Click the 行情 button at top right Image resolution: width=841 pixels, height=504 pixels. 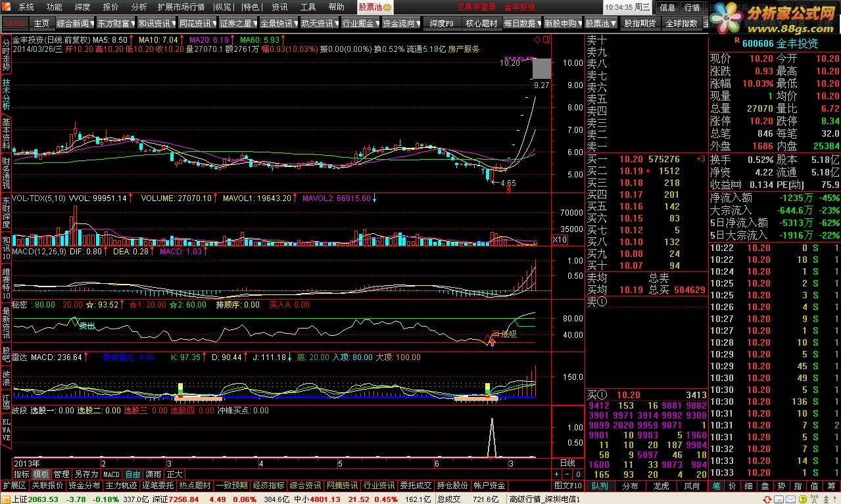tap(692, 7)
